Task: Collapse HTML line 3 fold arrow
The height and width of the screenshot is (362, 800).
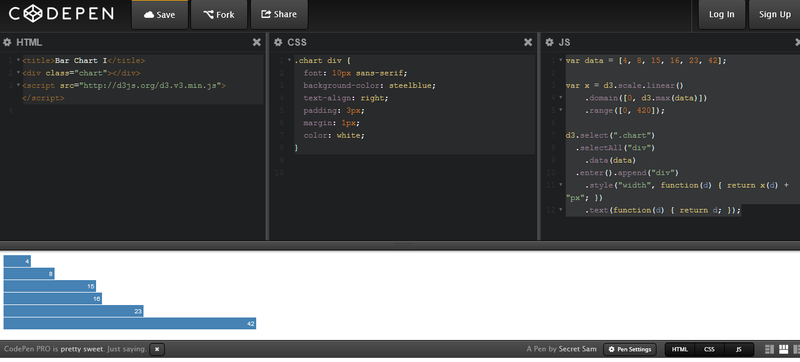Action: [18, 85]
